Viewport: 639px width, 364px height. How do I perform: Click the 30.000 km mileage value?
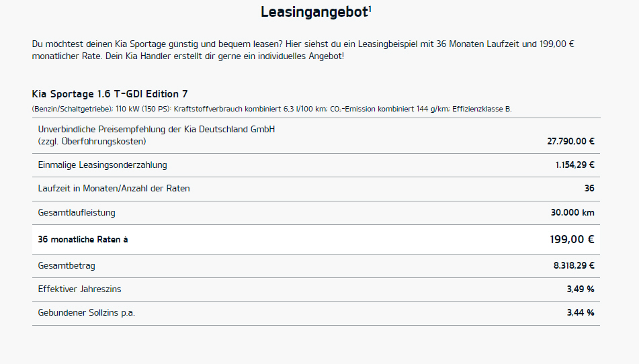pos(572,212)
